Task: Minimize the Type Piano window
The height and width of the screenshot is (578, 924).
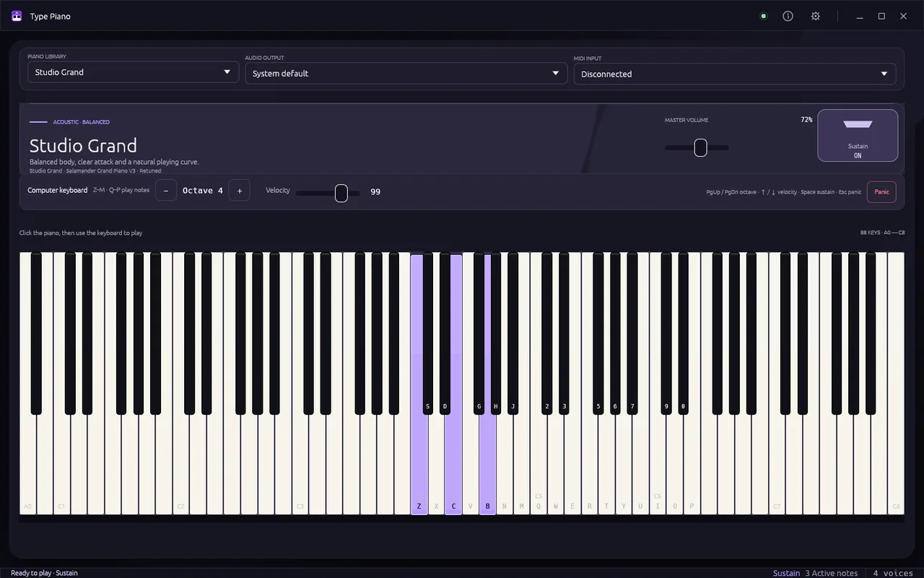Action: coord(860,16)
